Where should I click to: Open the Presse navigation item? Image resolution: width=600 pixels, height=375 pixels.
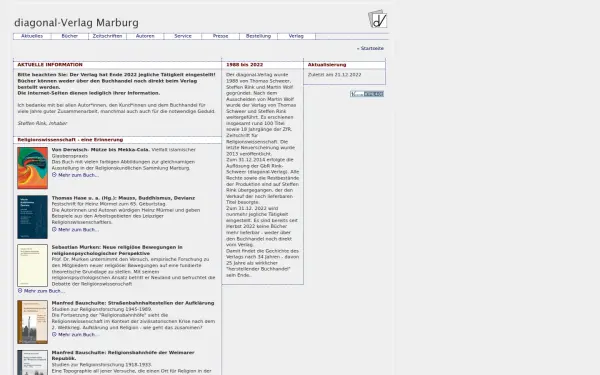[x=220, y=36]
